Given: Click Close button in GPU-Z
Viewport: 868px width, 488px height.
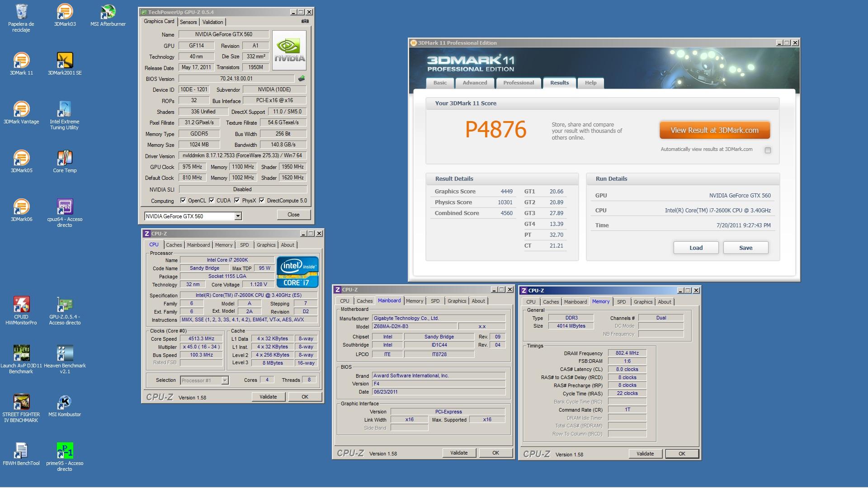Looking at the screenshot, I should pyautogui.click(x=293, y=215).
